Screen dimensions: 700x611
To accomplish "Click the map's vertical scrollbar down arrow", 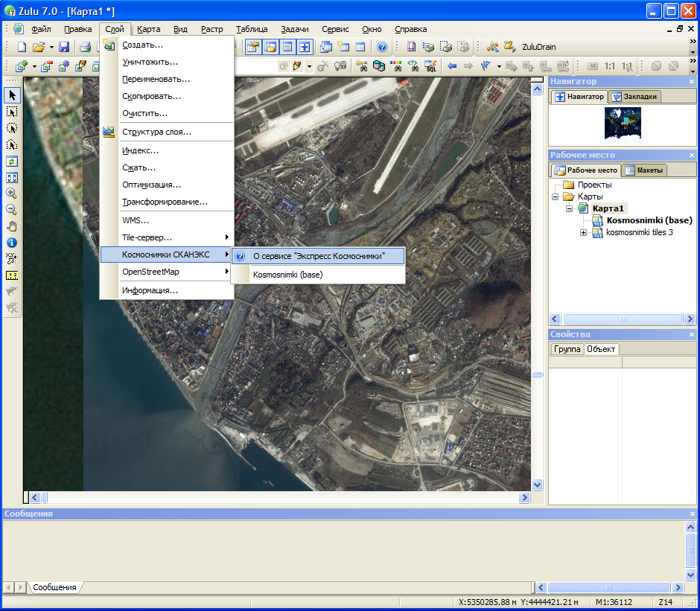I will point(537,485).
